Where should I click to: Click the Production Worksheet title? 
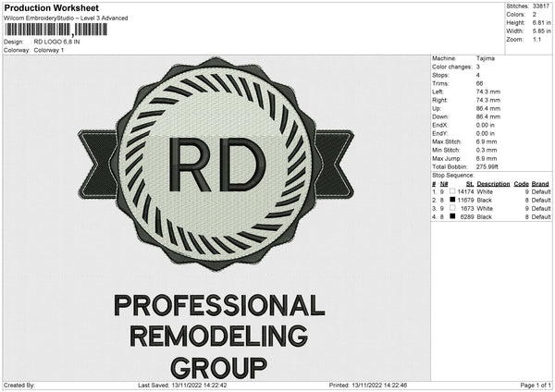pyautogui.click(x=51, y=7)
